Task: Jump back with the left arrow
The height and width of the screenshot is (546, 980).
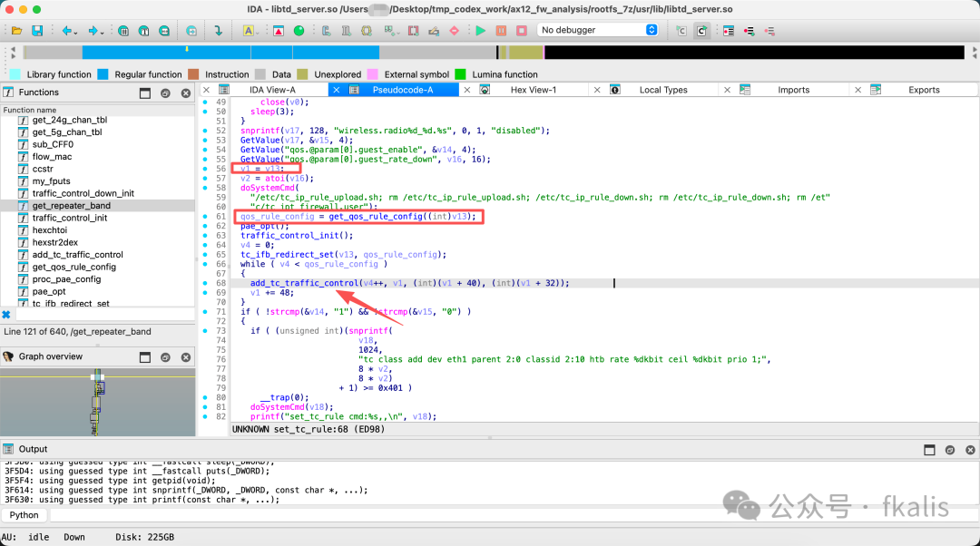Action: (65, 31)
